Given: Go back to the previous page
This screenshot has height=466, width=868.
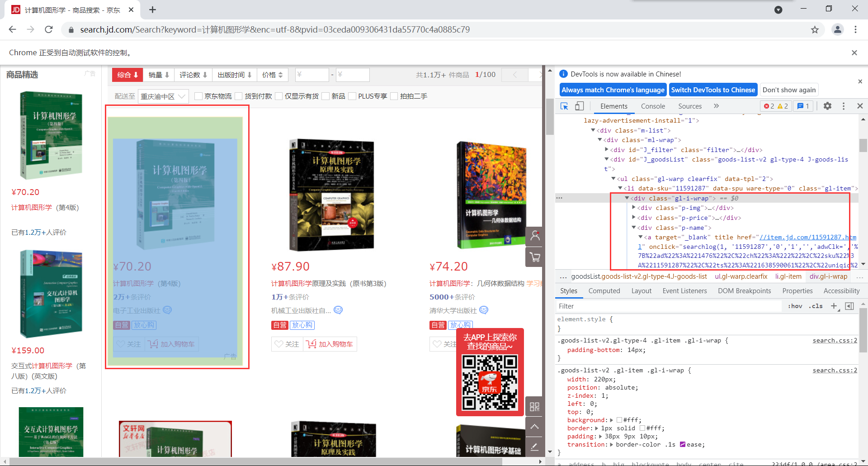Looking at the screenshot, I should point(12,29).
